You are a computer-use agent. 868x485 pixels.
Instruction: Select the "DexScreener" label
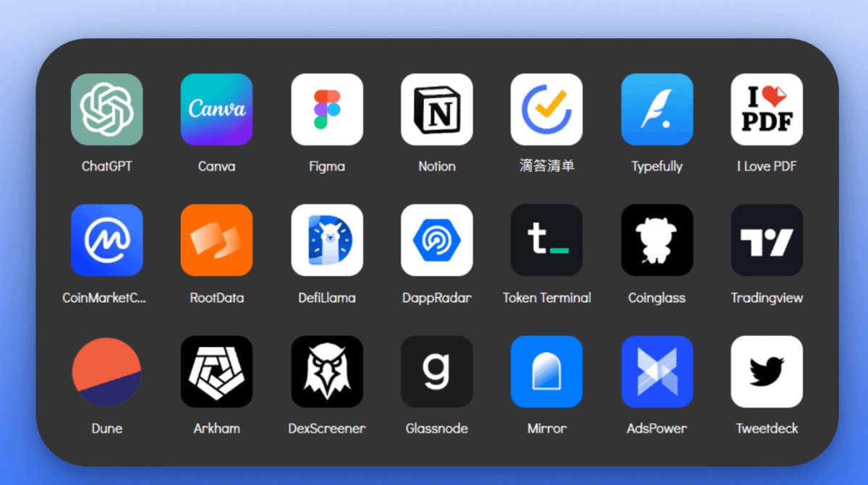click(327, 429)
